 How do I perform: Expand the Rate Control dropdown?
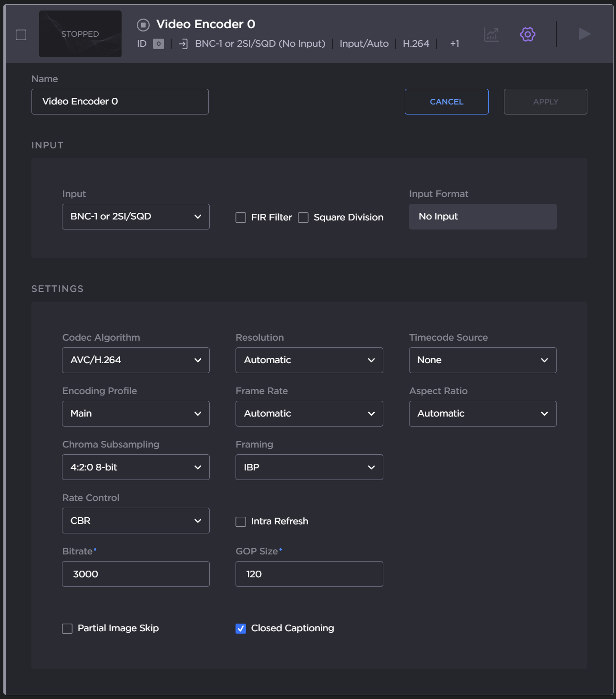pyautogui.click(x=135, y=521)
